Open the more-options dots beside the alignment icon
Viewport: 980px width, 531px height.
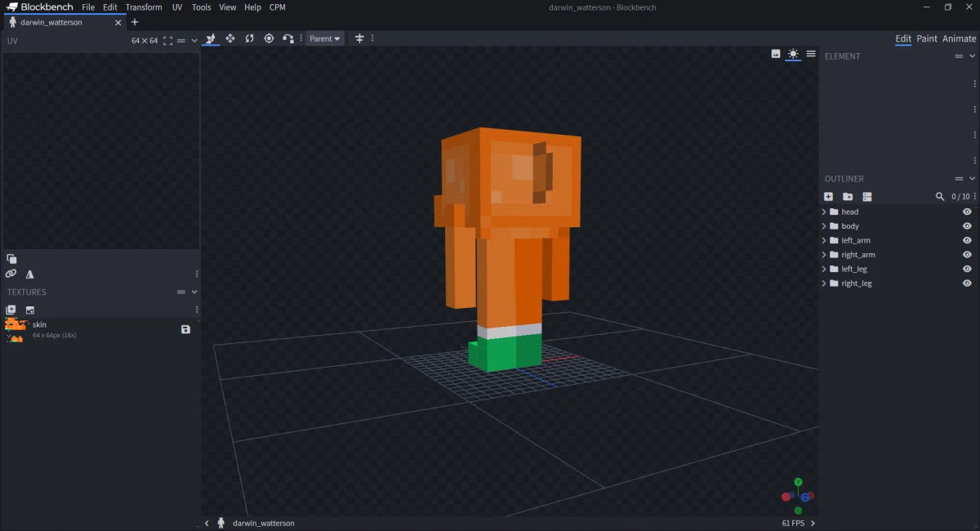pyautogui.click(x=372, y=38)
